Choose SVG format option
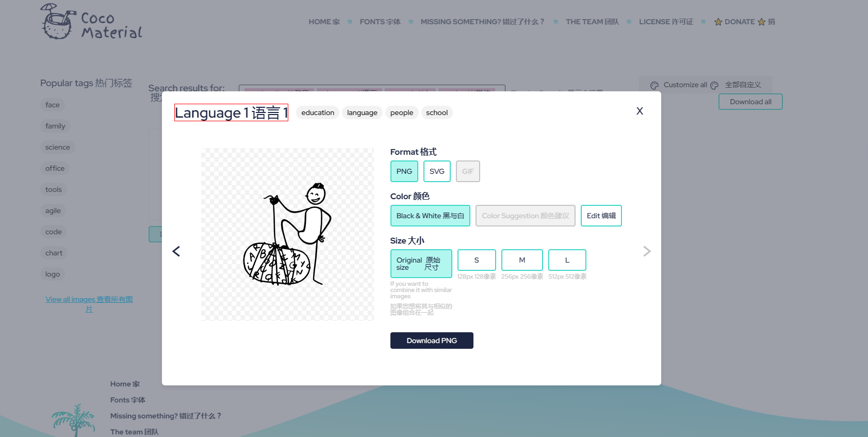 click(x=436, y=171)
